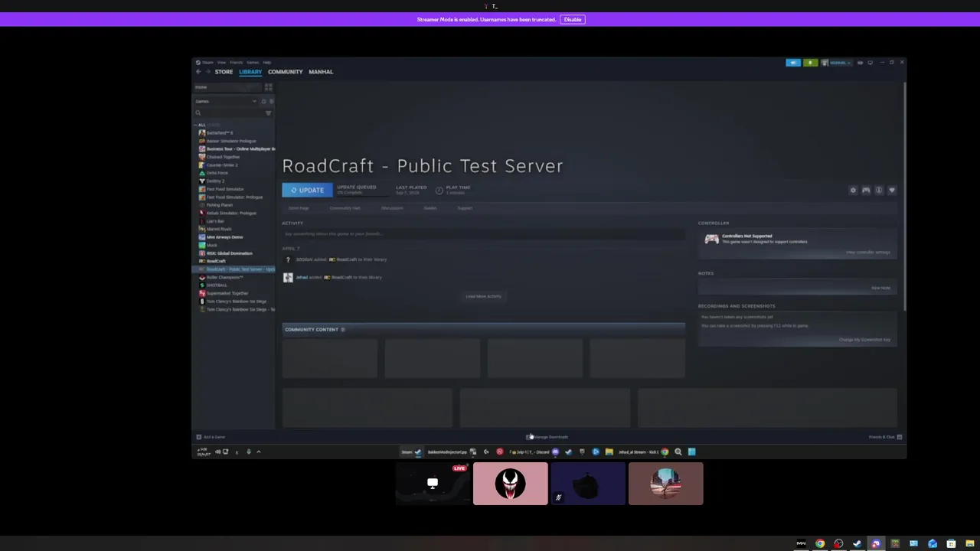Open Manage Downloads at the bottom
This screenshot has height=551, width=980.
547,437
